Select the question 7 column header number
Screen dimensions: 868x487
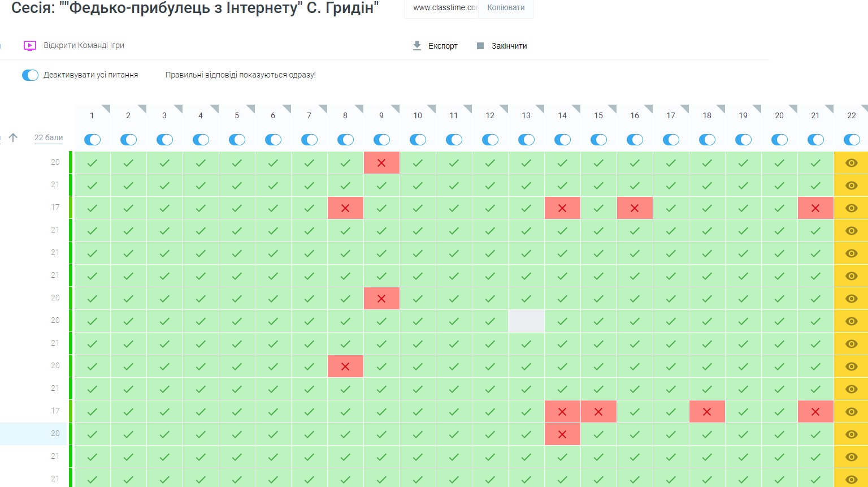309,115
